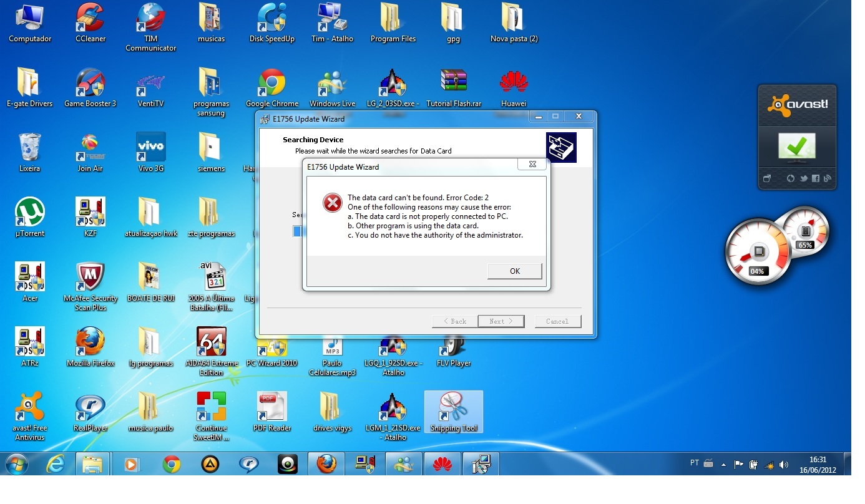Select the LGQ_1_92SD.exe - Atalho shortcut
This screenshot has height=504, width=865.
pyautogui.click(x=393, y=356)
